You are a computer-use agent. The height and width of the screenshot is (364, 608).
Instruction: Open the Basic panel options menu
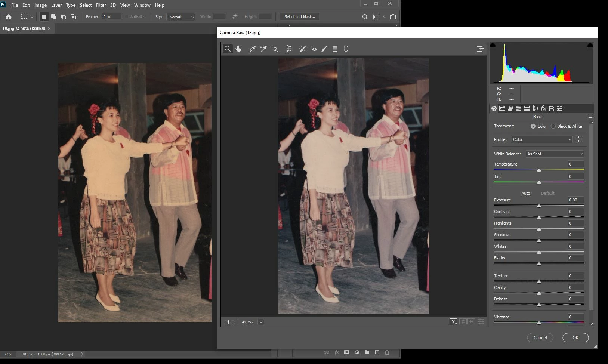590,117
